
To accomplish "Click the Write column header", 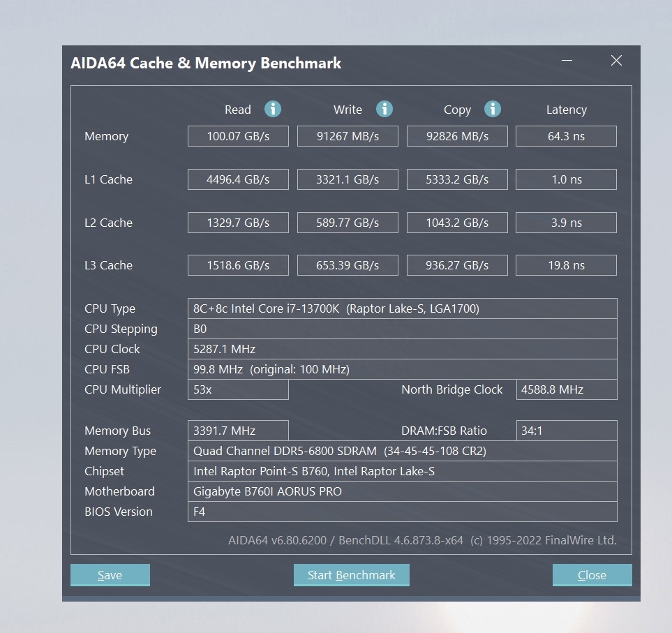I will click(348, 110).
